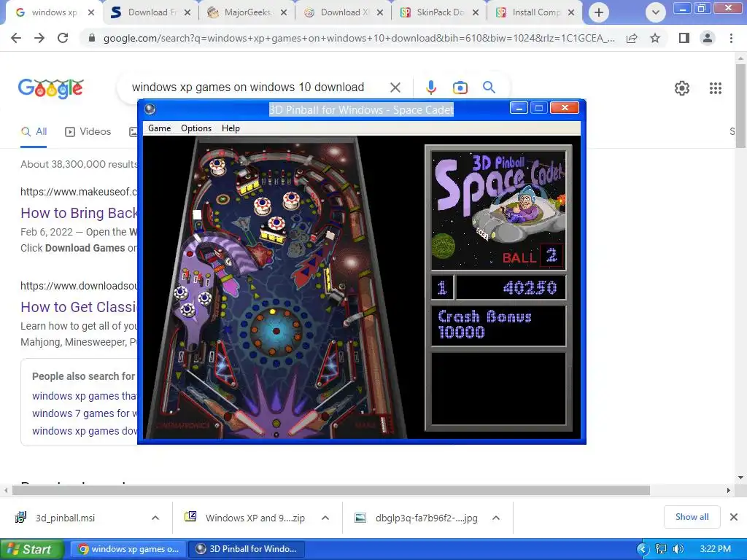747x560 pixels.
Task: Close the MajorGeeks tab
Action: pos(284,12)
